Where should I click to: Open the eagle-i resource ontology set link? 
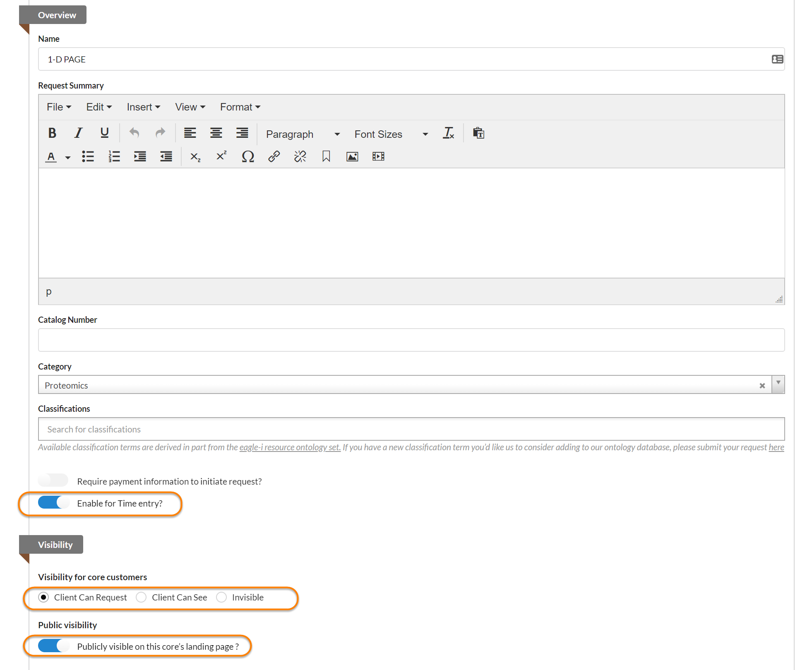[290, 447]
